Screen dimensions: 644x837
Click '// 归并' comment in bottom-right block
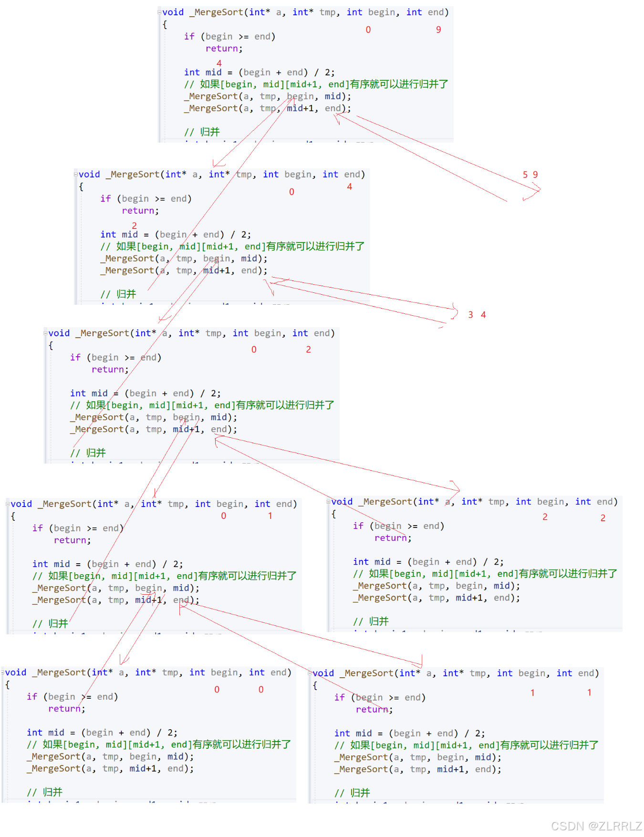352,793
